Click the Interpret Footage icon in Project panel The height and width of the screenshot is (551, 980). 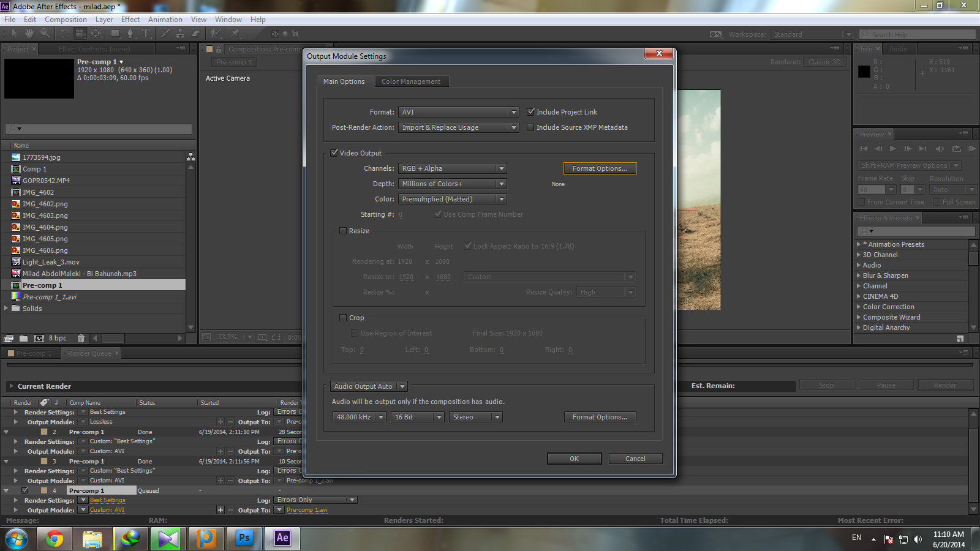(9, 338)
